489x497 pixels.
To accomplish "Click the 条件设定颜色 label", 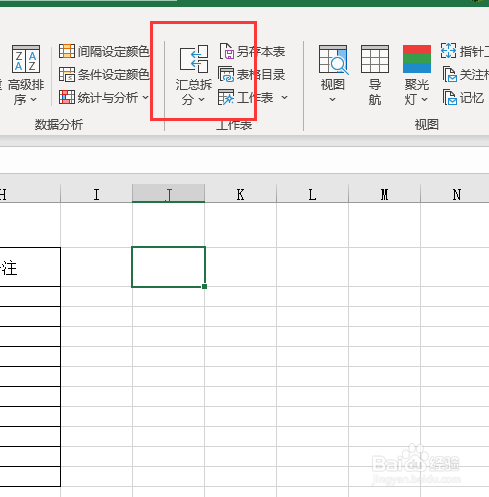I will point(113,74).
